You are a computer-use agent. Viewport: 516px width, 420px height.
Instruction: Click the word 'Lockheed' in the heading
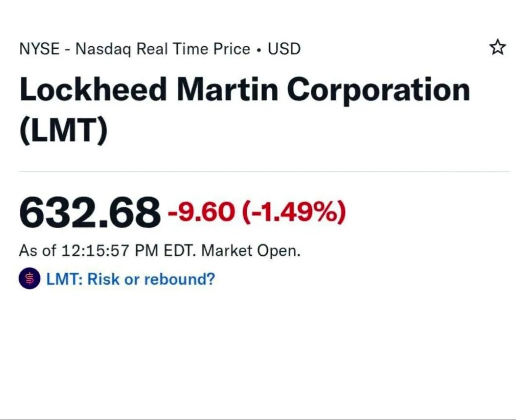(93, 89)
